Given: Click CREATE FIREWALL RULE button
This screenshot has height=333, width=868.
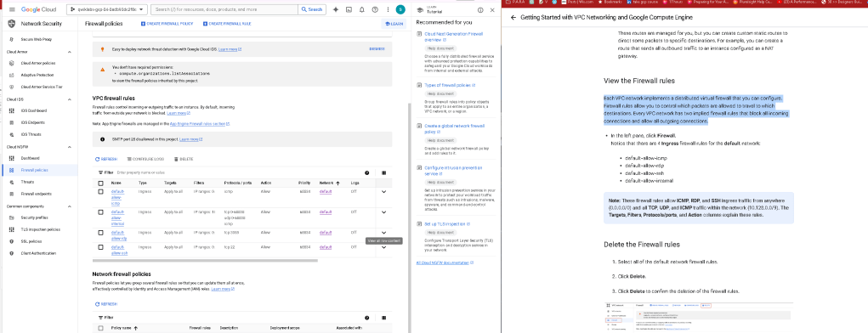Looking at the screenshot, I should click(228, 24).
